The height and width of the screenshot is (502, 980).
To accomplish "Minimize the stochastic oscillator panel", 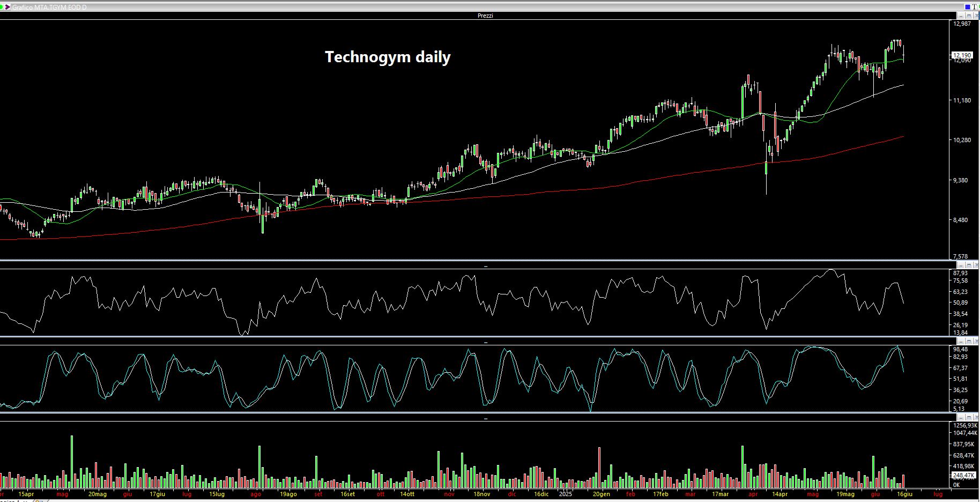I will coord(961,341).
